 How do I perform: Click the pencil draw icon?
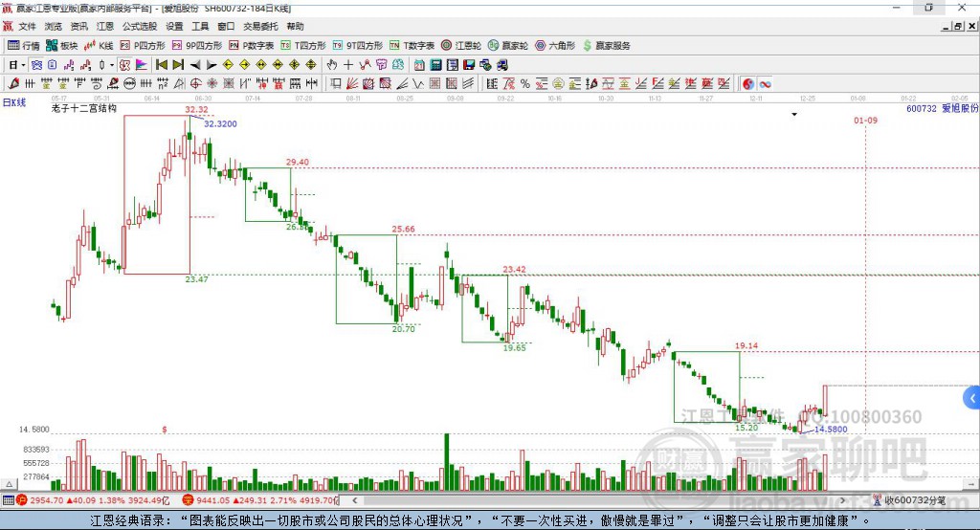pos(13,84)
